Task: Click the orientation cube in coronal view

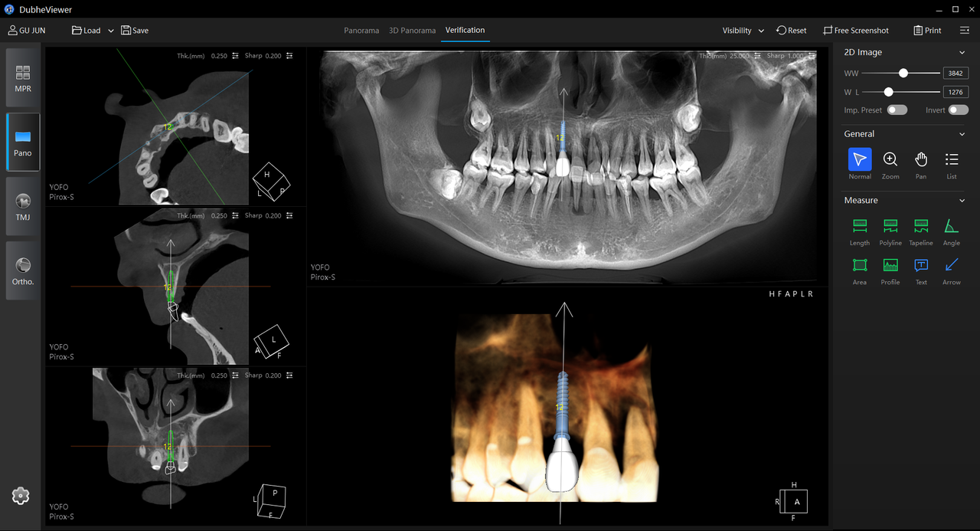Action: pos(271,500)
